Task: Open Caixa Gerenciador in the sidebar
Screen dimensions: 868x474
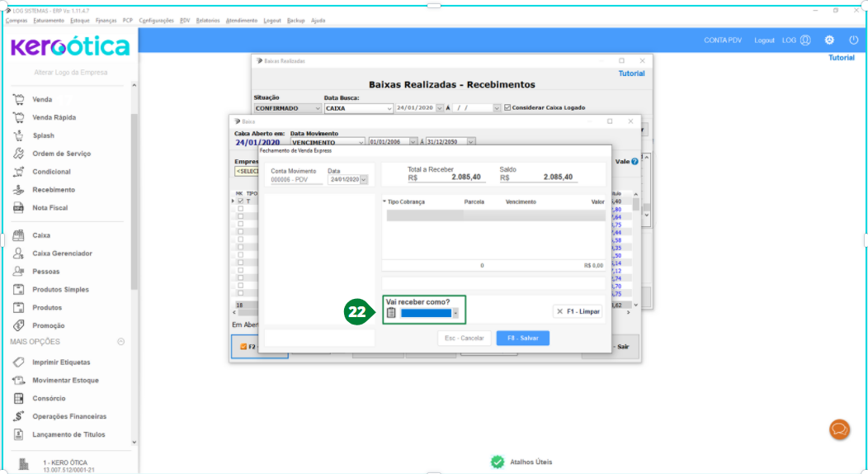Action: [x=62, y=254]
